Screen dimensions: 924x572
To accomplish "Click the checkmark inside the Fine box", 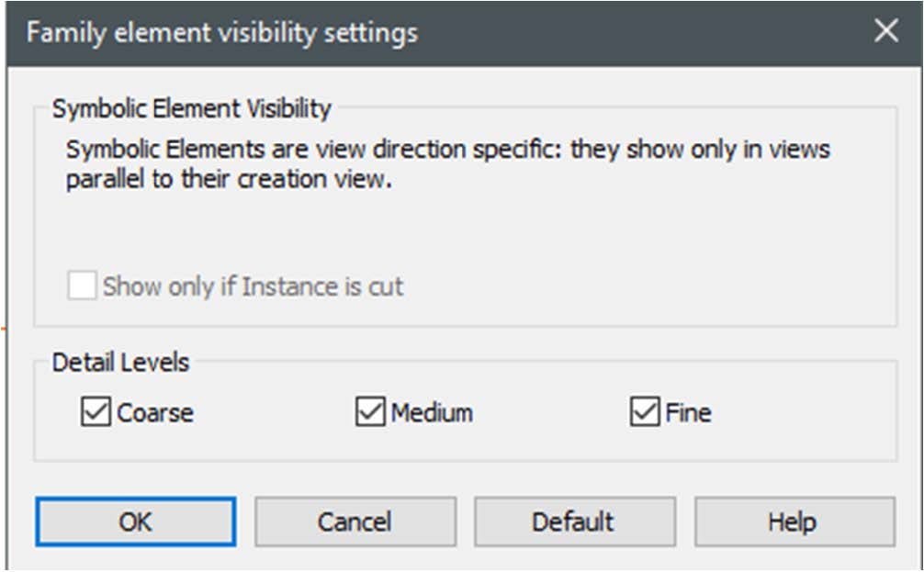I will [x=645, y=411].
